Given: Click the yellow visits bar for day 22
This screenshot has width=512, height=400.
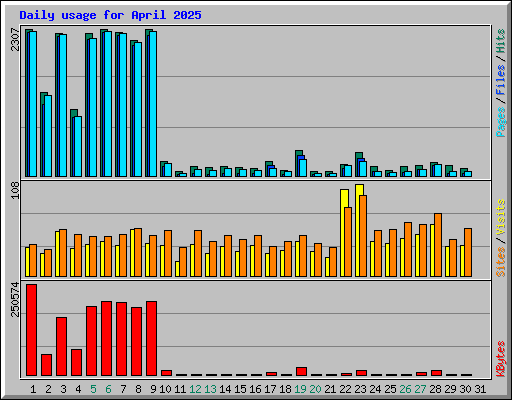Looking at the screenshot, I should click(x=343, y=233).
